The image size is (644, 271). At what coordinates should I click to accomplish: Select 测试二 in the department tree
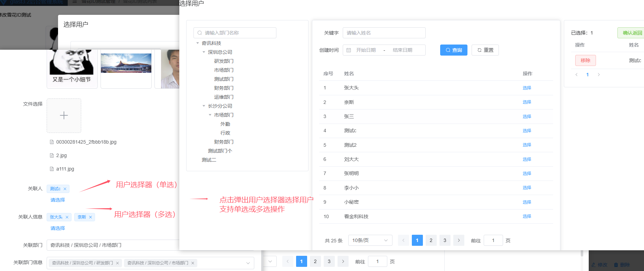[x=209, y=160]
